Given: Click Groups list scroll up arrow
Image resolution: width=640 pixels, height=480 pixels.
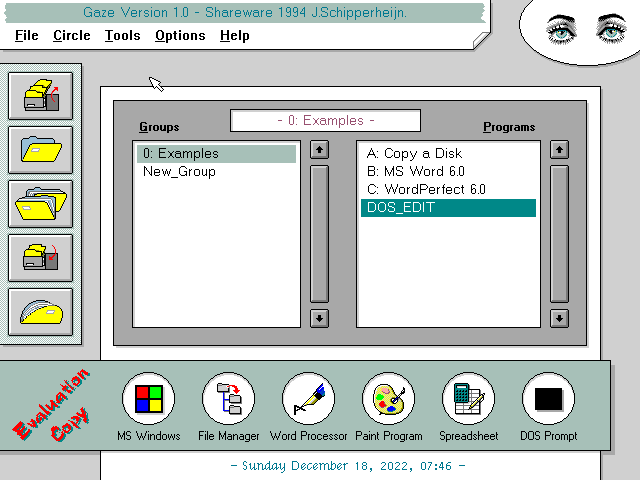Looking at the screenshot, I should [319, 150].
